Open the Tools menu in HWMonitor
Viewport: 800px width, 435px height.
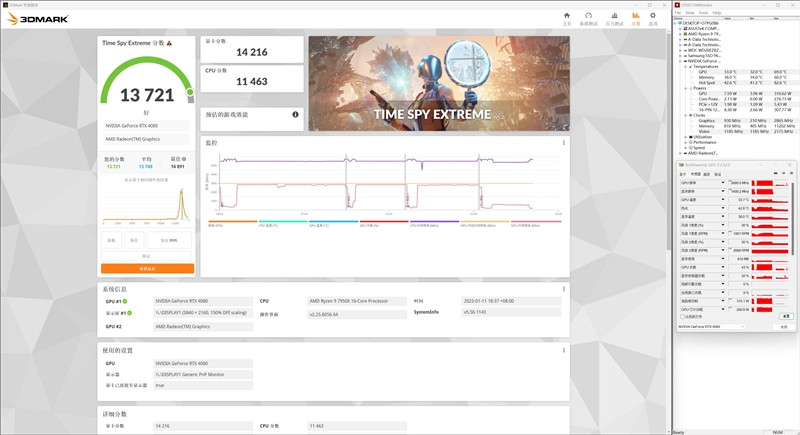[703, 12]
